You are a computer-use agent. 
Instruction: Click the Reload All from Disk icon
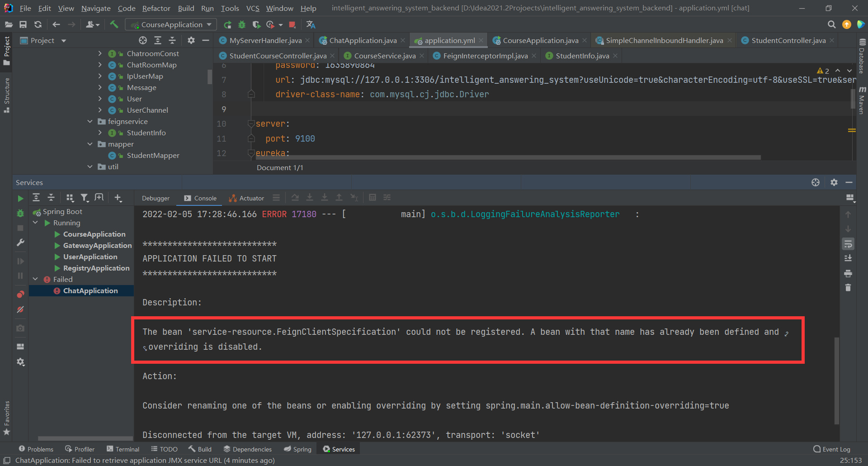(x=38, y=24)
